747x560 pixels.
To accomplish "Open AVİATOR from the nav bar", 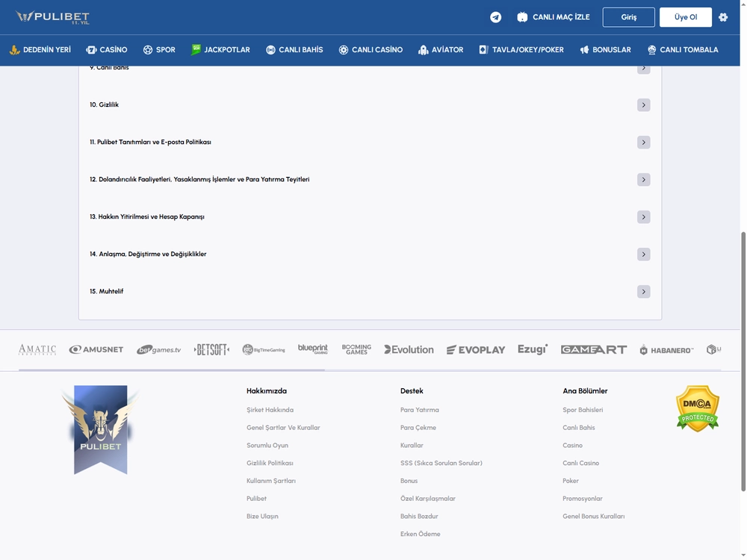I will tap(441, 49).
